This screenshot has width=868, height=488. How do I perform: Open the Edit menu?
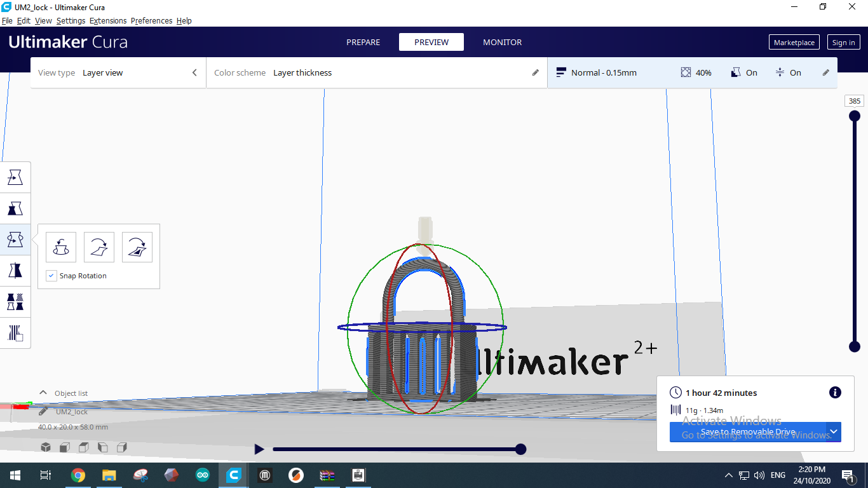point(24,20)
